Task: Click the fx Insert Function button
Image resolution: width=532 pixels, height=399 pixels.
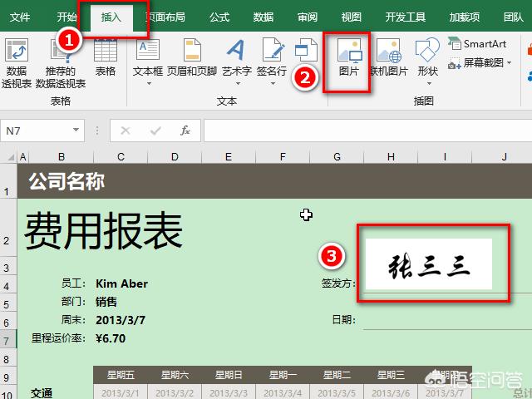Action: click(185, 131)
